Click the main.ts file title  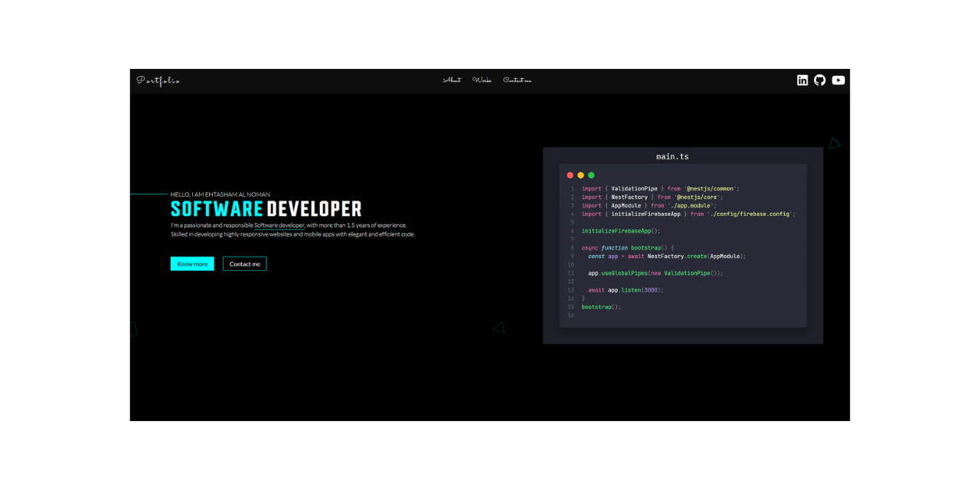(672, 156)
